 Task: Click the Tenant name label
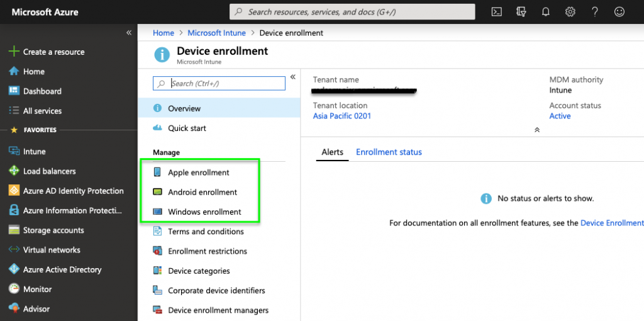click(336, 80)
